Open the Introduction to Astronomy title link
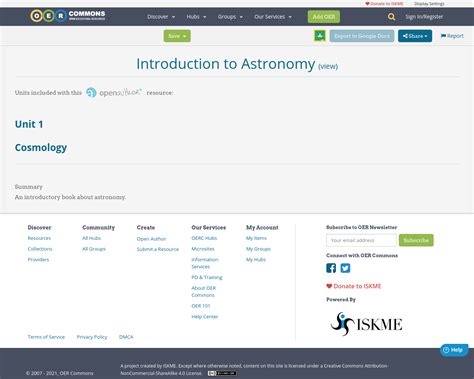The height and width of the screenshot is (379, 474). (x=226, y=64)
